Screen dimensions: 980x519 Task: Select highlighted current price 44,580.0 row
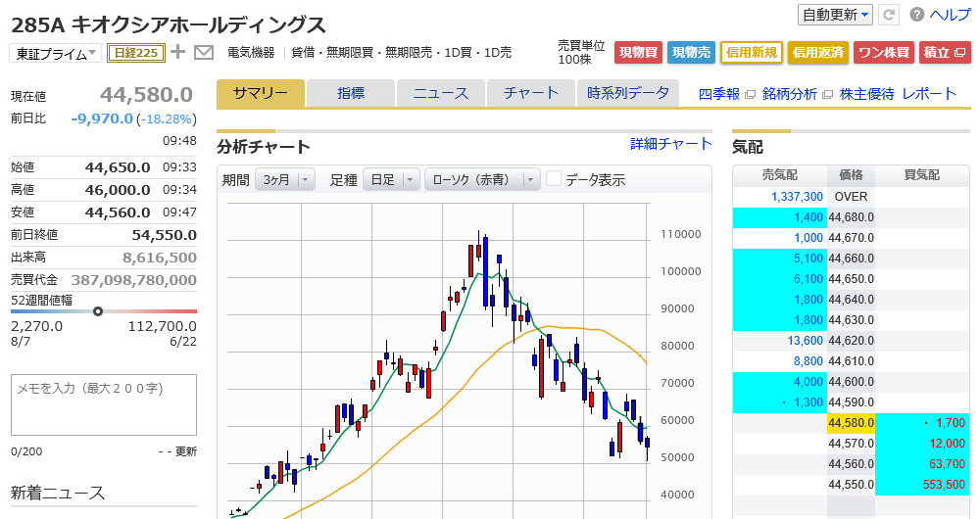tap(851, 423)
